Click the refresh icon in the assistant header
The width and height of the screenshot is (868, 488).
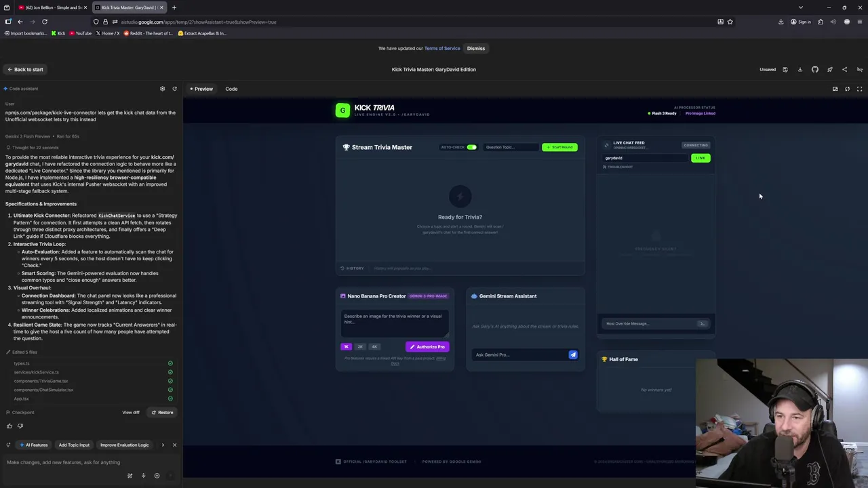point(174,89)
